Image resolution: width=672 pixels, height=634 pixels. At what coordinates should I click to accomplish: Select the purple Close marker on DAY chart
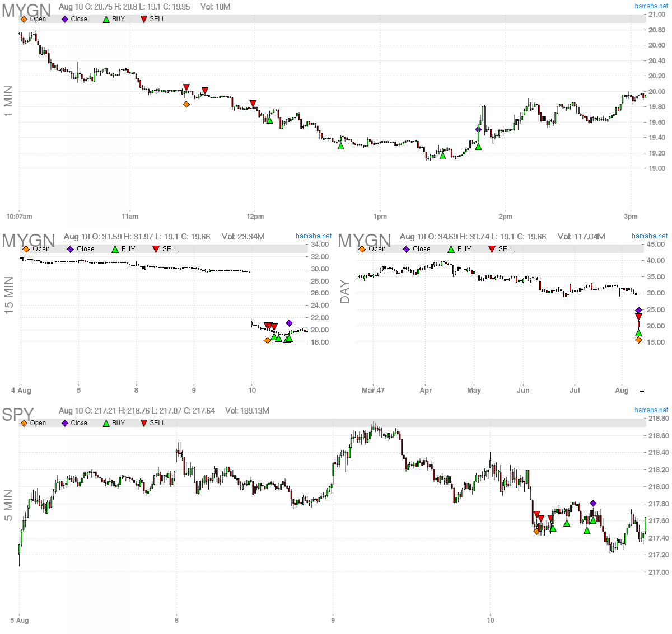(x=639, y=310)
